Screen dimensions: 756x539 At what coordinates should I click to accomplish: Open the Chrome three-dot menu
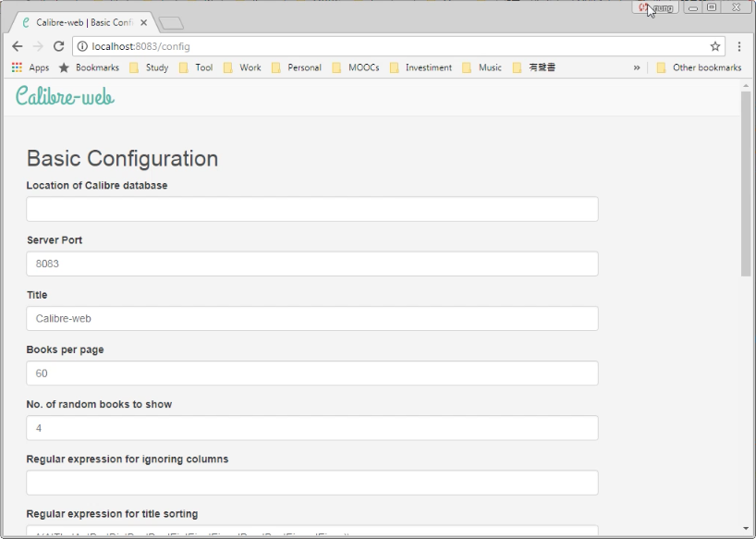739,46
